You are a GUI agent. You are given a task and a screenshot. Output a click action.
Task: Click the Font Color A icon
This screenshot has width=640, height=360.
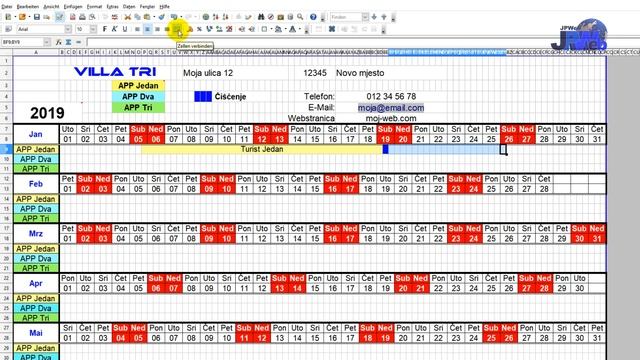tap(293, 29)
